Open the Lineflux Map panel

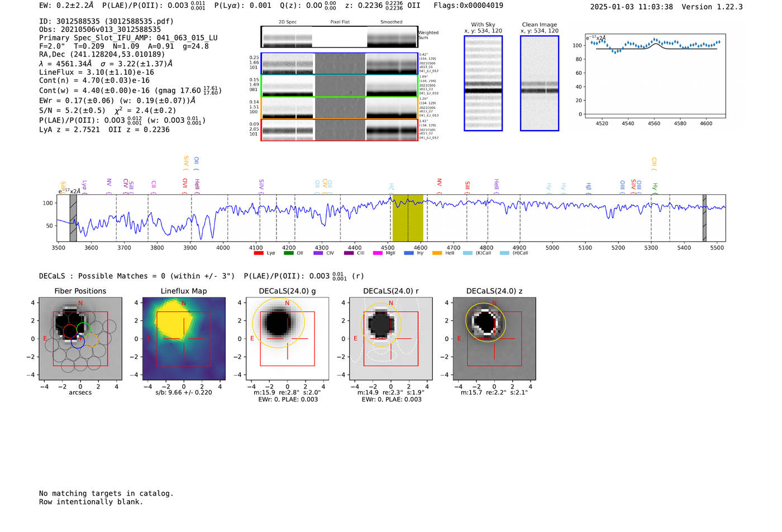(184, 339)
